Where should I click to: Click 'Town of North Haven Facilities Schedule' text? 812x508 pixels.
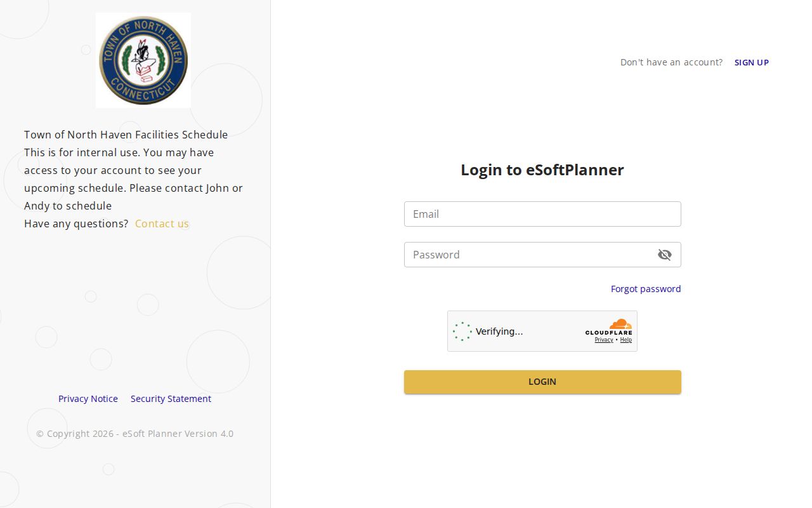tap(126, 135)
